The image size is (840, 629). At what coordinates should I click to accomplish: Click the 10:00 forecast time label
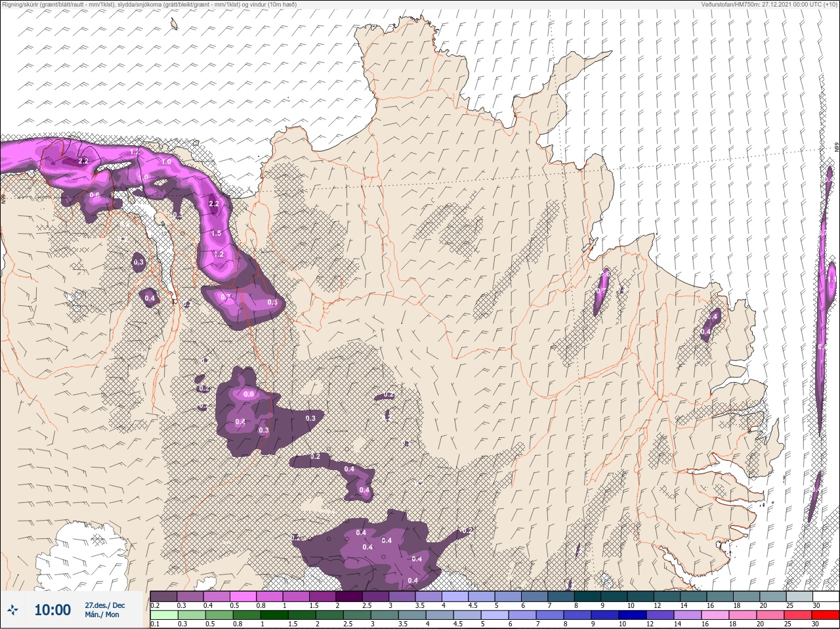52,610
